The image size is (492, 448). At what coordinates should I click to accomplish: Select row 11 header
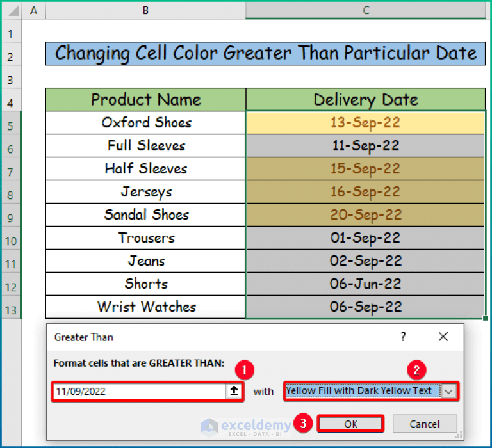12,261
